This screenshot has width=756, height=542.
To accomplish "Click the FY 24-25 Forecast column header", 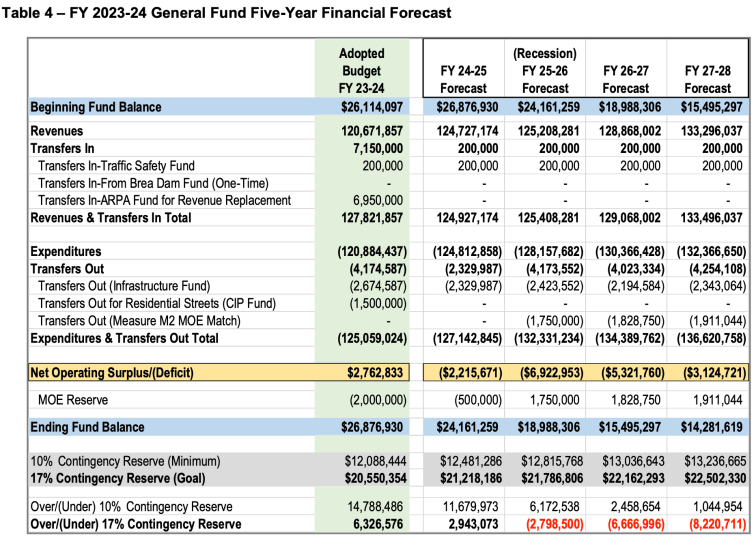I will pyautogui.click(x=463, y=79).
